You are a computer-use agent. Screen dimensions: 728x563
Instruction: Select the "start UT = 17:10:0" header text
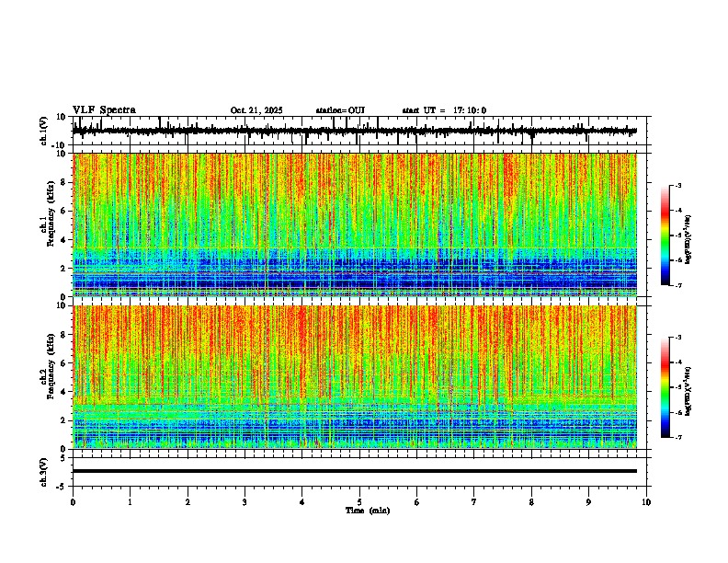[x=444, y=110]
